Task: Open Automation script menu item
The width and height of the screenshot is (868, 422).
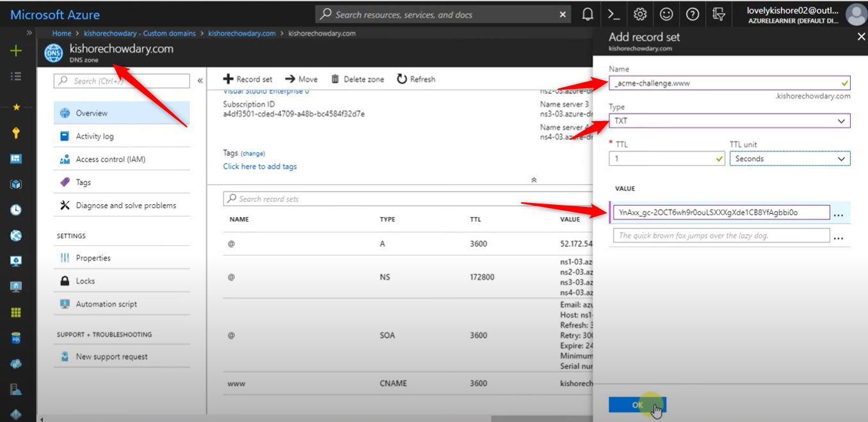Action: click(122, 304)
